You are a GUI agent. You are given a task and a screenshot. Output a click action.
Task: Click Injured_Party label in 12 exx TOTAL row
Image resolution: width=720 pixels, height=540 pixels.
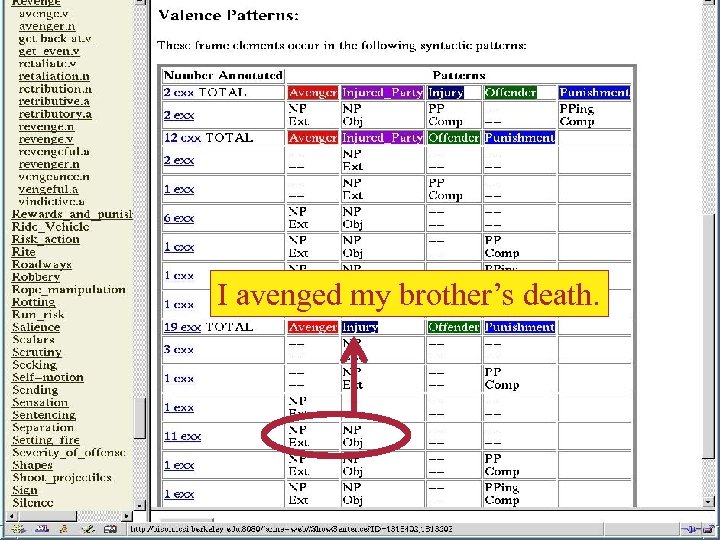[382, 138]
